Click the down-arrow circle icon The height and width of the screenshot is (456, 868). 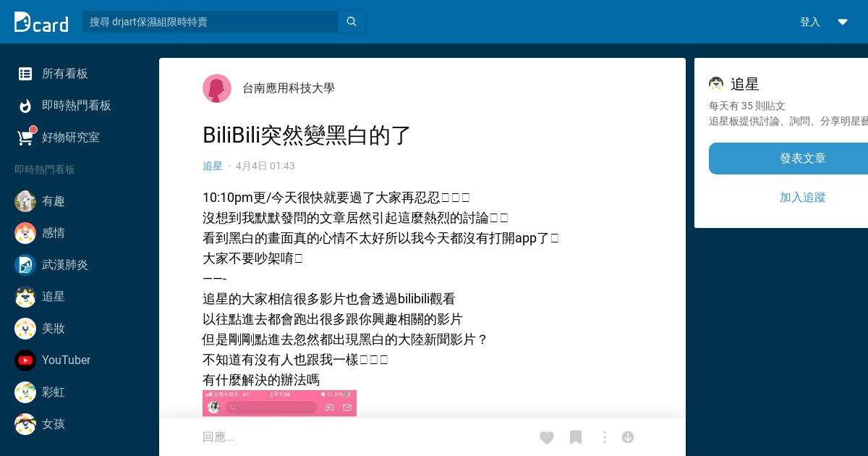click(628, 437)
